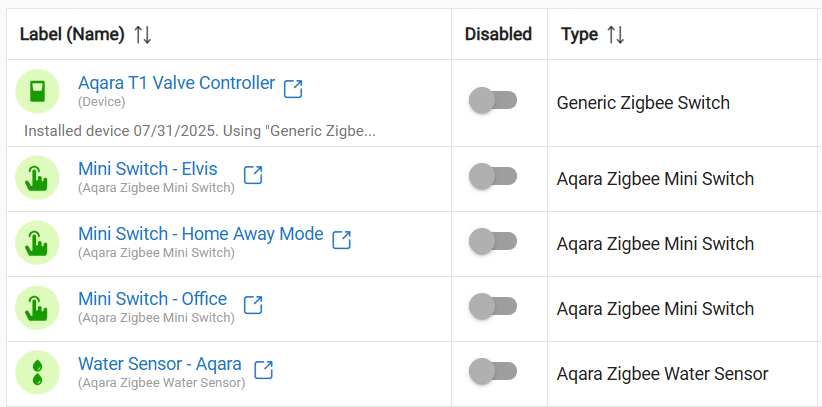This screenshot has height=407, width=822.
Task: Click the Mini Switch - Home Away Mode icon
Action: pyautogui.click(x=37, y=243)
